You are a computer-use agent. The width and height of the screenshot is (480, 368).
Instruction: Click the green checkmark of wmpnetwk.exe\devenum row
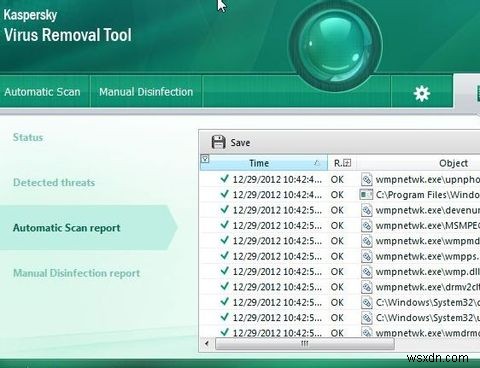tap(225, 209)
